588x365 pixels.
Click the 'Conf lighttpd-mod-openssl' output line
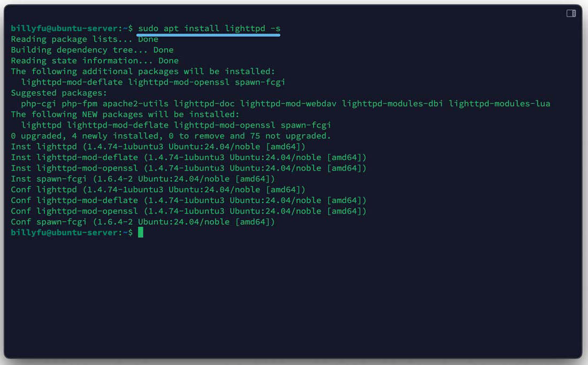[188, 211]
